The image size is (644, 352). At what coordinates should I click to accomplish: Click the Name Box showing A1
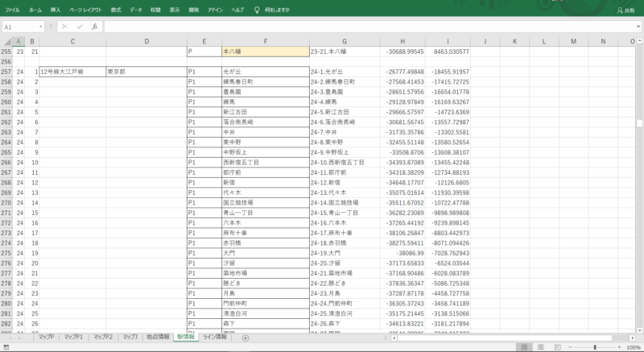tap(20, 27)
